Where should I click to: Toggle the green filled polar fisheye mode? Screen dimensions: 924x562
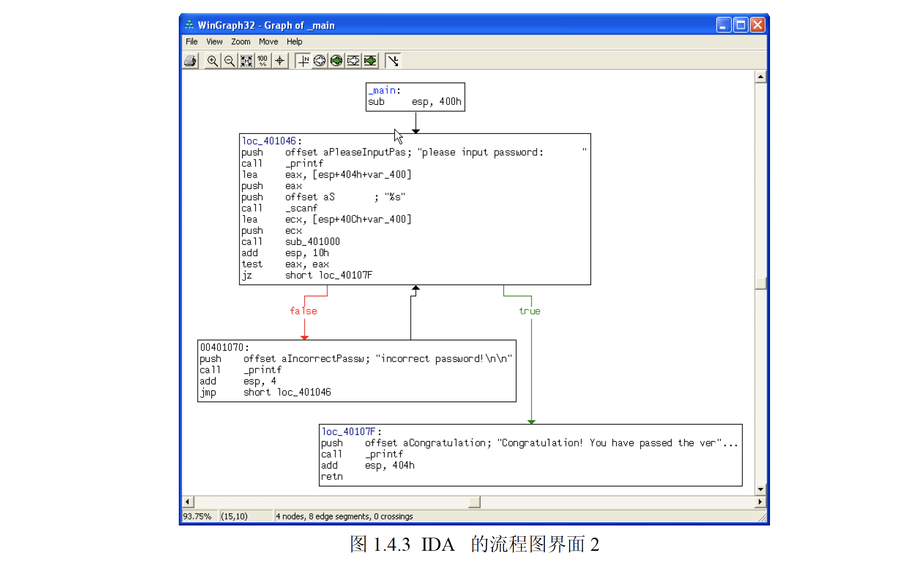337,61
